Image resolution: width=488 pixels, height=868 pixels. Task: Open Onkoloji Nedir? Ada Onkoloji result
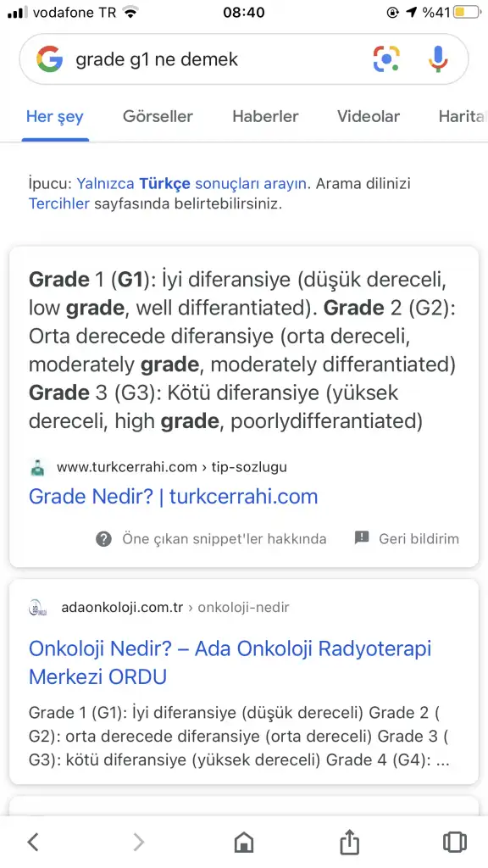pyautogui.click(x=230, y=663)
